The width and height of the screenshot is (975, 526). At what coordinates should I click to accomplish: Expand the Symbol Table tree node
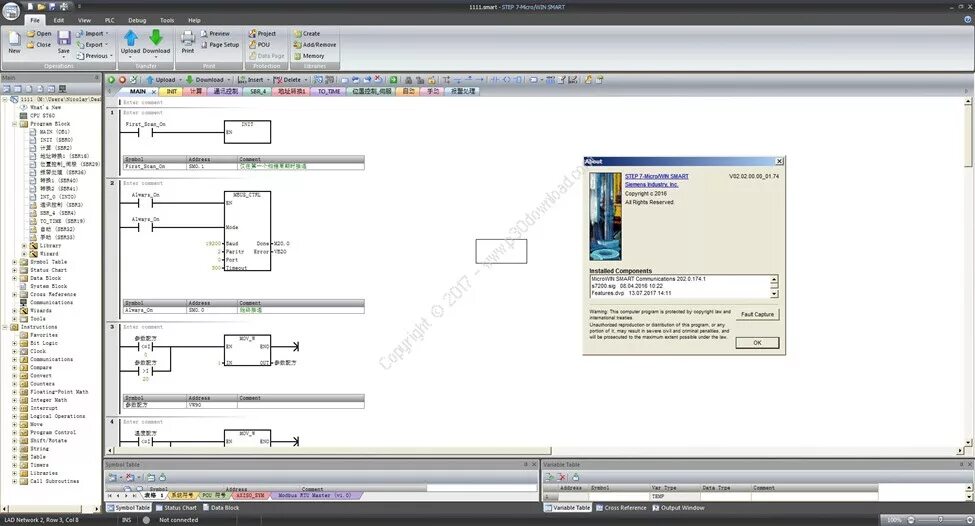coord(14,262)
